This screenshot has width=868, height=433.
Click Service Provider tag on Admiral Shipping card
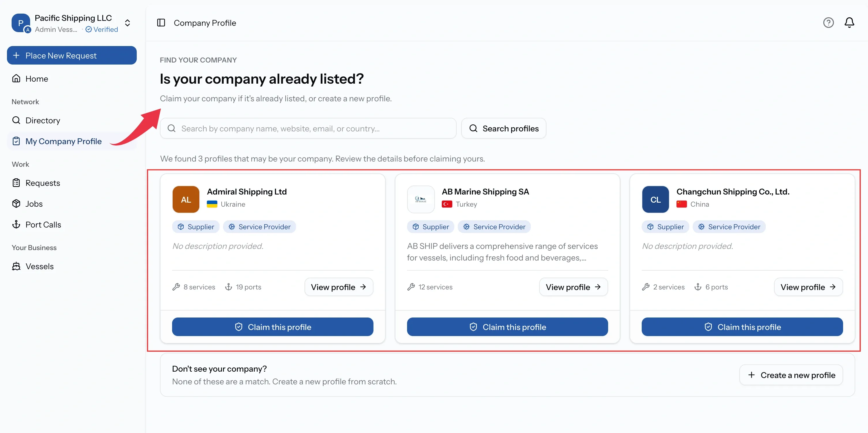[260, 227]
